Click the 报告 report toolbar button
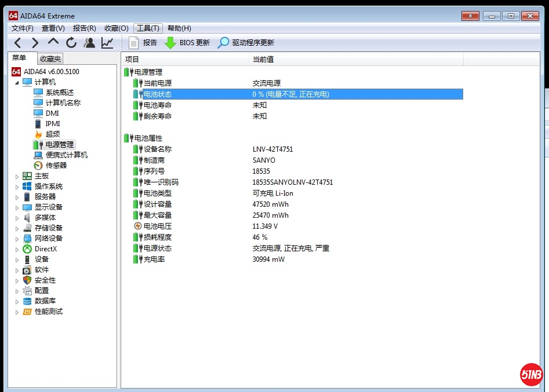 click(x=143, y=42)
